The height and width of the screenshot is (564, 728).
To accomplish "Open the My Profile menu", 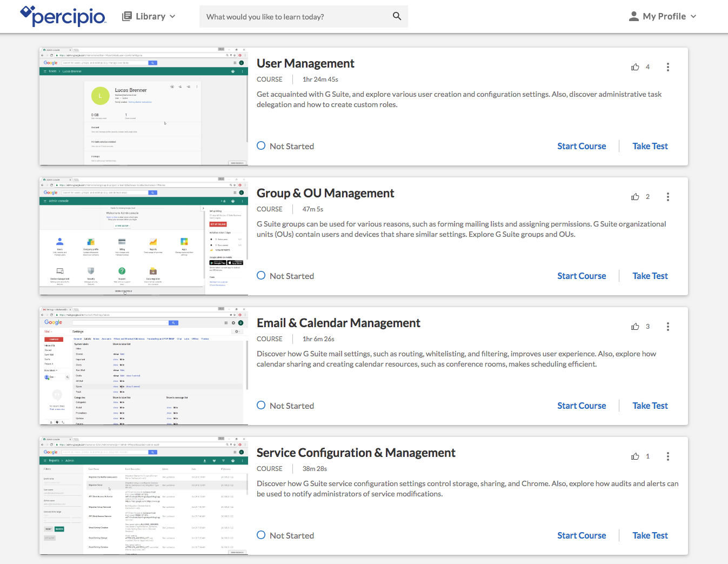I will tap(663, 16).
